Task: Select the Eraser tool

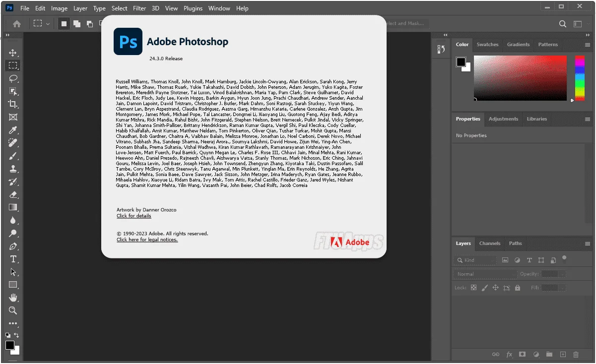Action: coord(13,194)
